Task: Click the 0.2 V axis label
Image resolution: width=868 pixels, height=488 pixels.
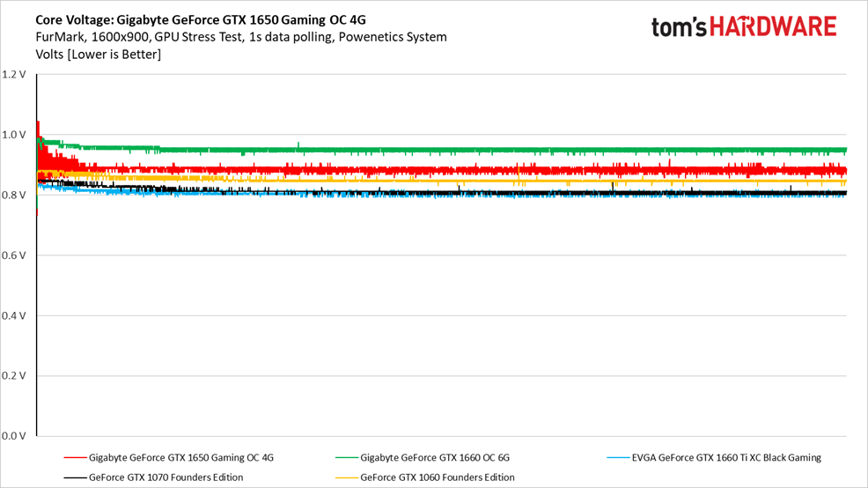Action: click(14, 375)
